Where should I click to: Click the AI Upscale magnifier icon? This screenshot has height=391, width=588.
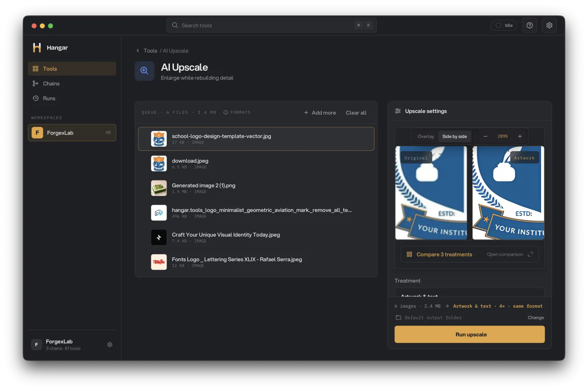[144, 71]
